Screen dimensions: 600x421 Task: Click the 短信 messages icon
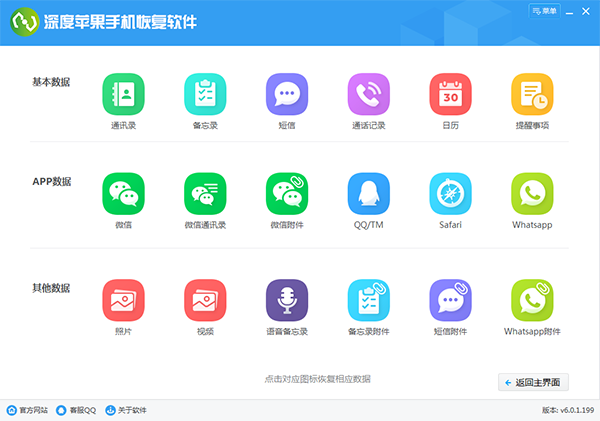tap(286, 94)
